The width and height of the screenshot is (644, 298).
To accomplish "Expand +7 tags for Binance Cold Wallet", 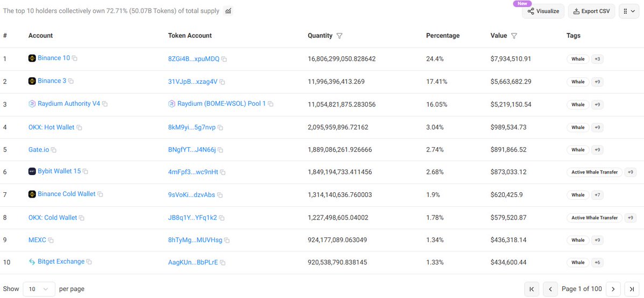I will point(597,195).
